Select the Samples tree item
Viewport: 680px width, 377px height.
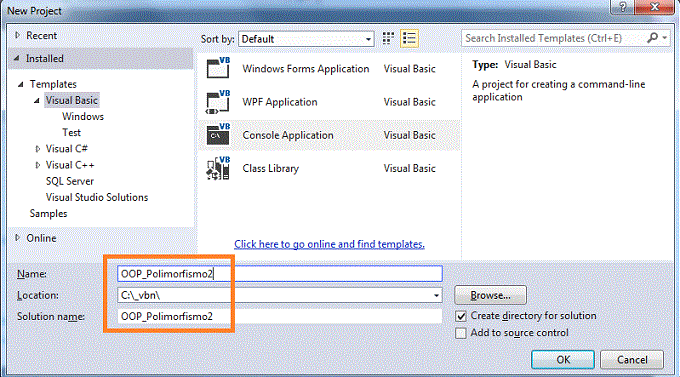[x=48, y=213]
